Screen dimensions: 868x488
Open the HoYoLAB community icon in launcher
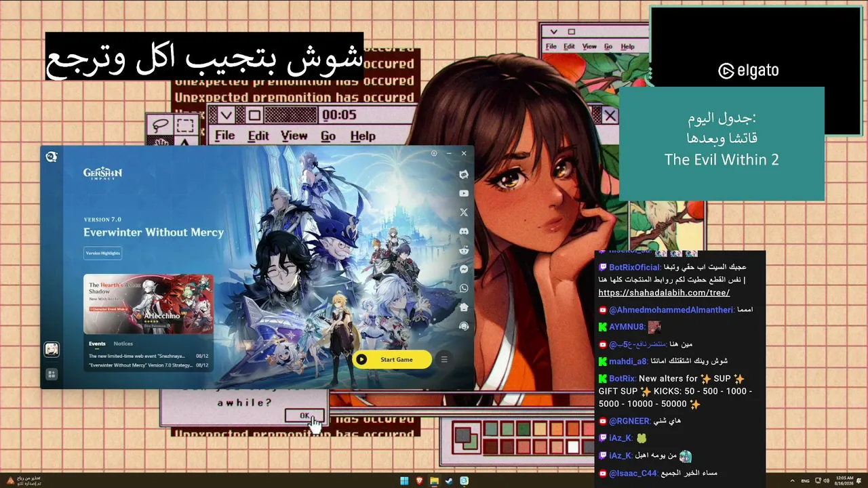tap(464, 174)
